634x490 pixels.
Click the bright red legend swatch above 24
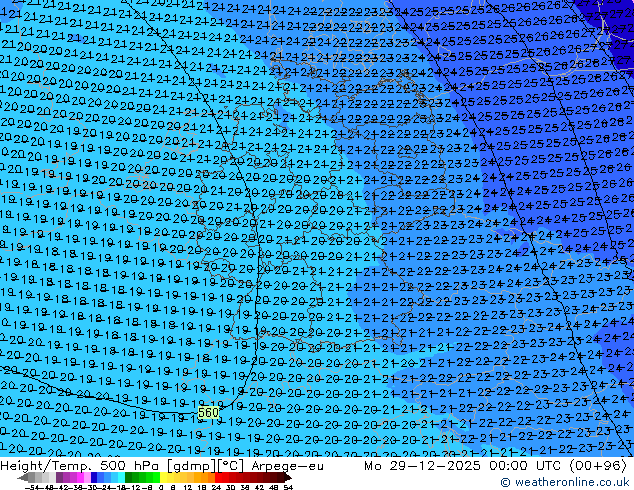(x=218, y=478)
